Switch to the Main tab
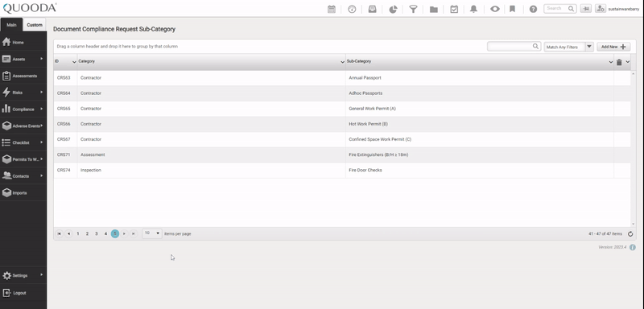The image size is (644, 309). click(11, 25)
